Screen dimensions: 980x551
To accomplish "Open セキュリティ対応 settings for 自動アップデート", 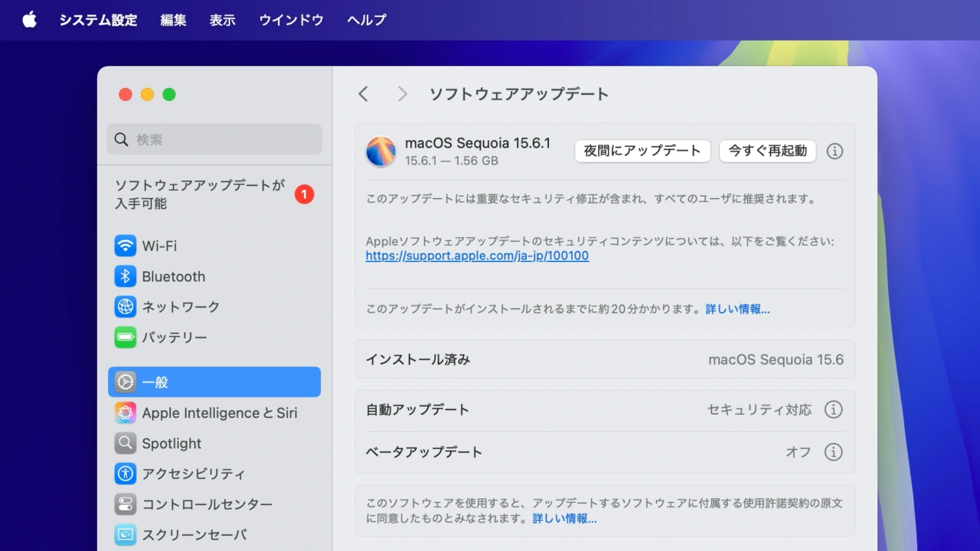I will (x=759, y=409).
